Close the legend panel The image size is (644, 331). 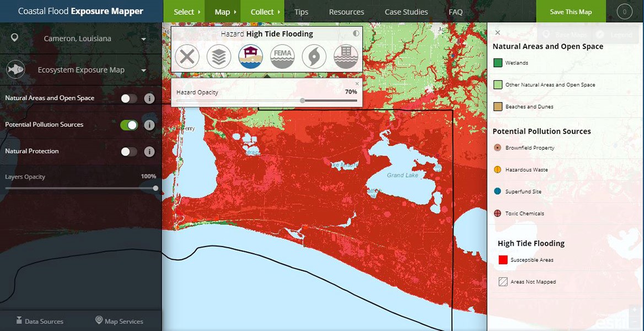497,33
